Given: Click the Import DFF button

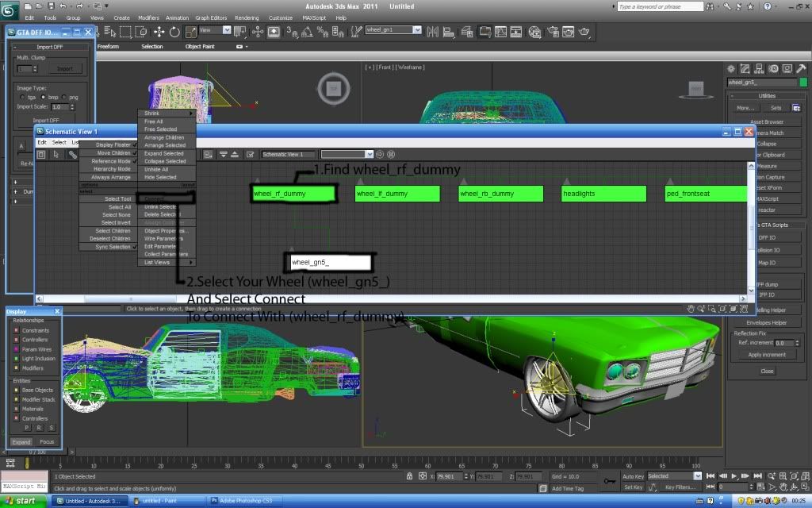Looking at the screenshot, I should click(45, 121).
